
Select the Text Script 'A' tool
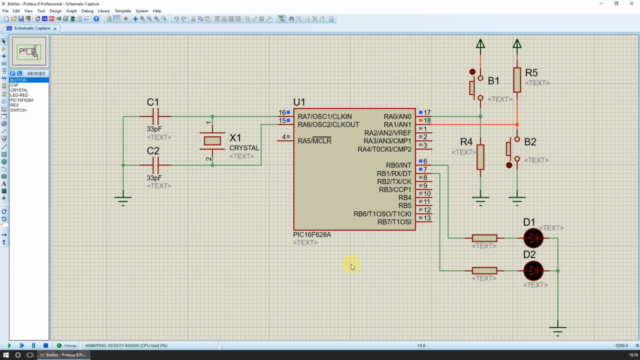4,184
